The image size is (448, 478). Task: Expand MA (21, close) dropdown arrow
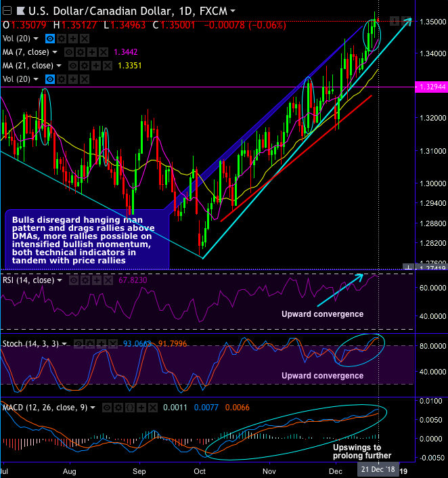[59, 66]
